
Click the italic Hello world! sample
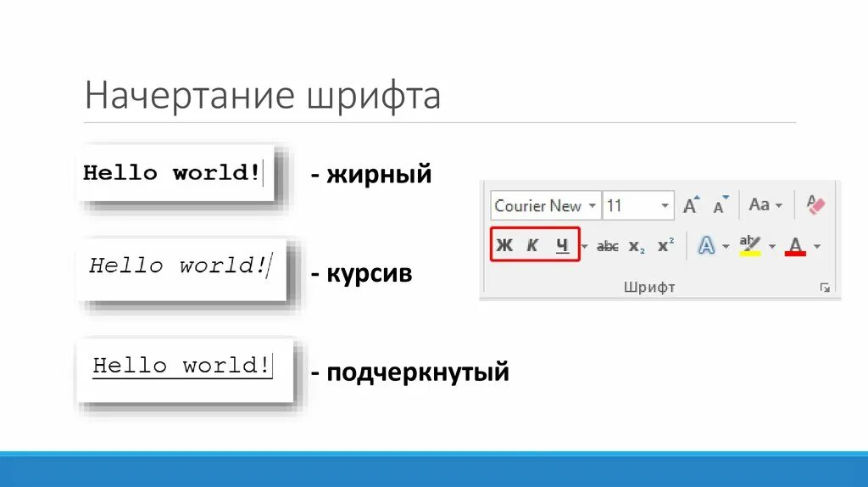(178, 266)
